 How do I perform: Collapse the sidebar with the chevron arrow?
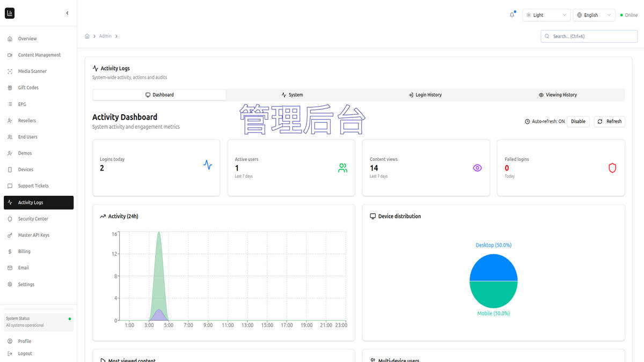click(x=67, y=13)
